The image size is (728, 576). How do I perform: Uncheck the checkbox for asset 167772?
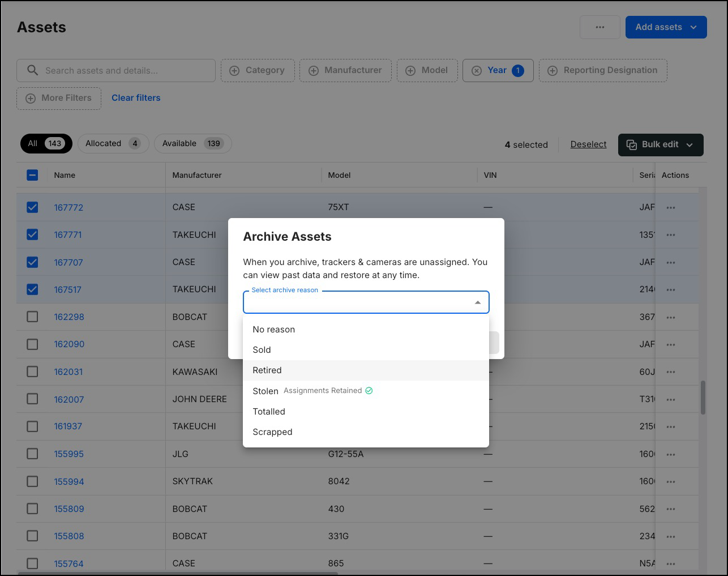[32, 207]
